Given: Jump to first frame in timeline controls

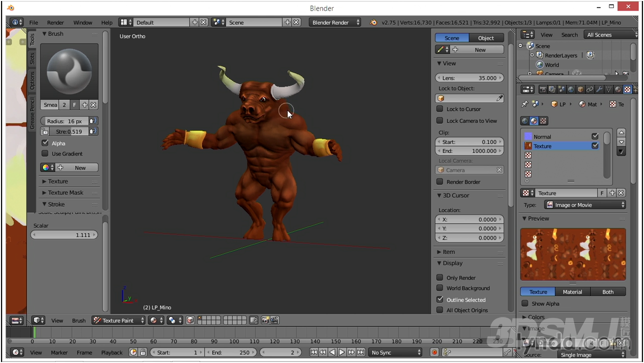Looking at the screenshot, I should point(313,352).
